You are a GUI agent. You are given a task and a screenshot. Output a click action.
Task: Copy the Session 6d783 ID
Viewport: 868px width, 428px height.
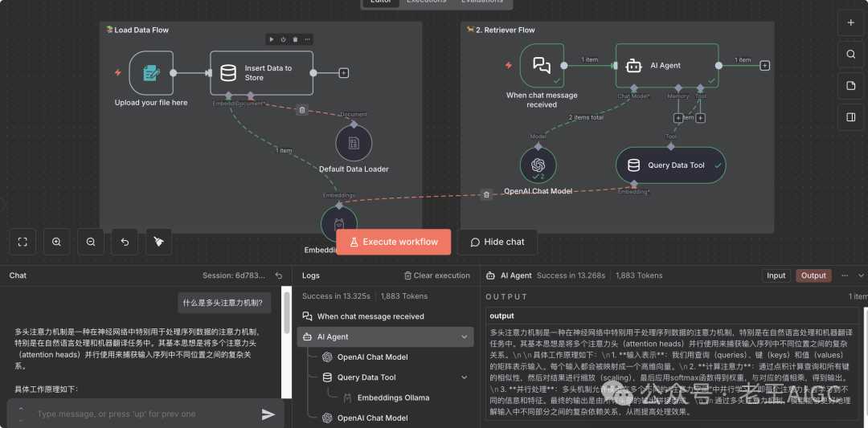(234, 275)
